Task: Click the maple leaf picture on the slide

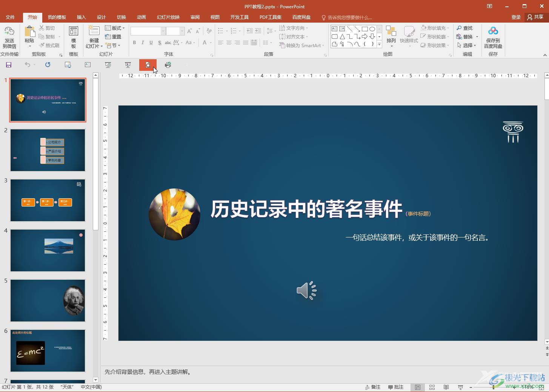Action: [174, 214]
